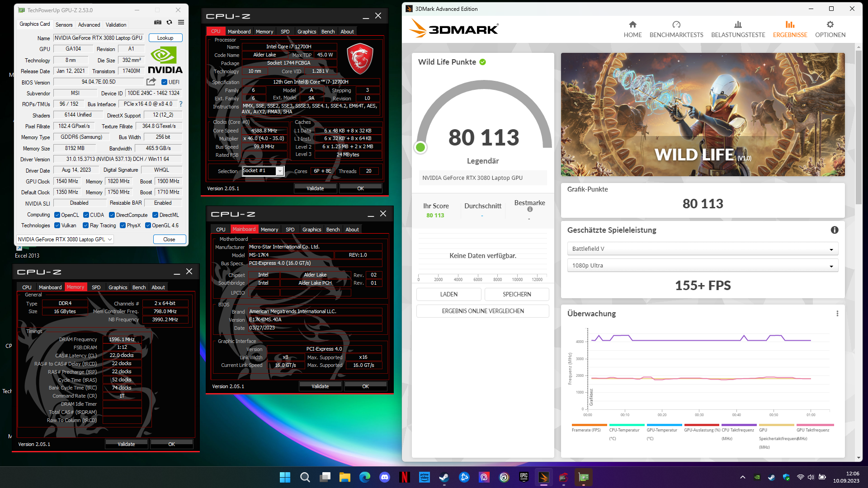Image resolution: width=868 pixels, height=488 pixels.
Task: Click the Wild Life benchmark thumbnail
Action: click(x=703, y=114)
